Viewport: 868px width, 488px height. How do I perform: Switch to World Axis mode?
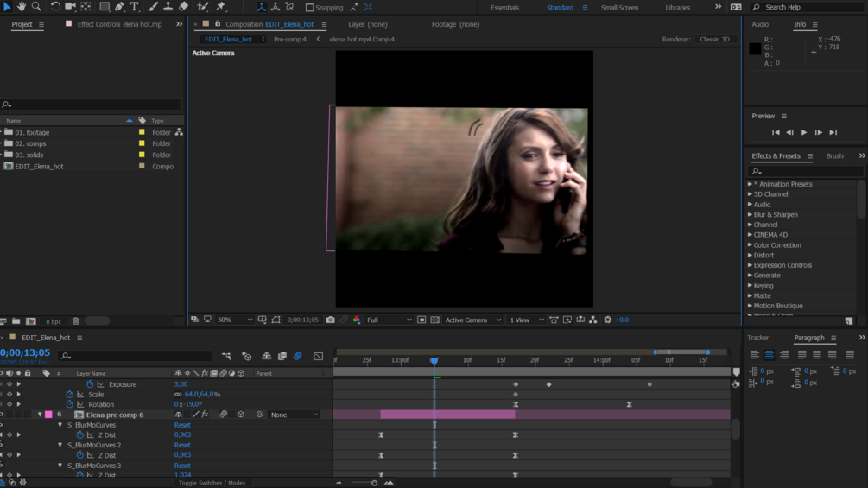[276, 7]
